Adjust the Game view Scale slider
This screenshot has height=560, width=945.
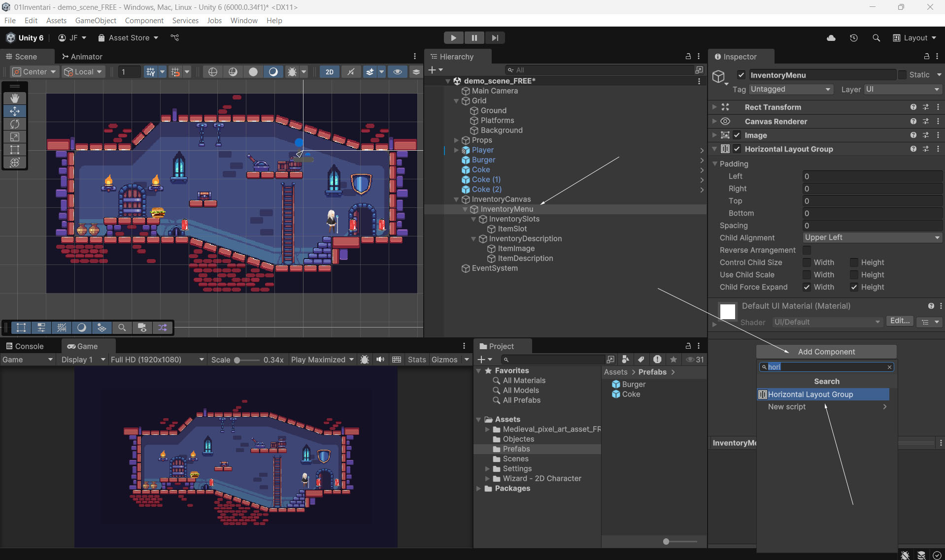tap(237, 360)
